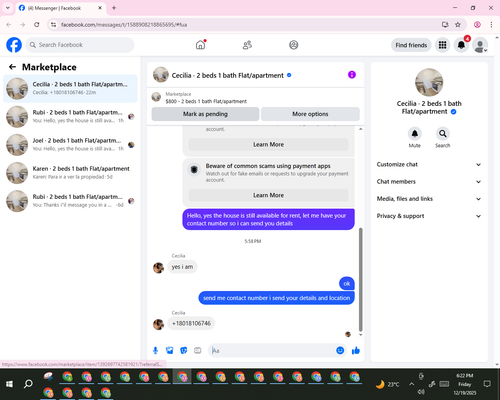
Task: Open Windows taskbar search
Action: tap(28, 384)
